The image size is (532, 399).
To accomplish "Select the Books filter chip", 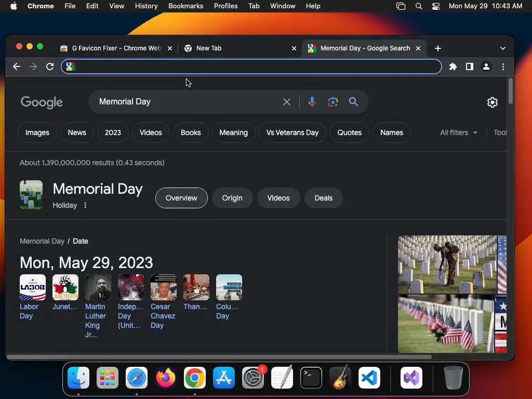I will pyautogui.click(x=191, y=132).
